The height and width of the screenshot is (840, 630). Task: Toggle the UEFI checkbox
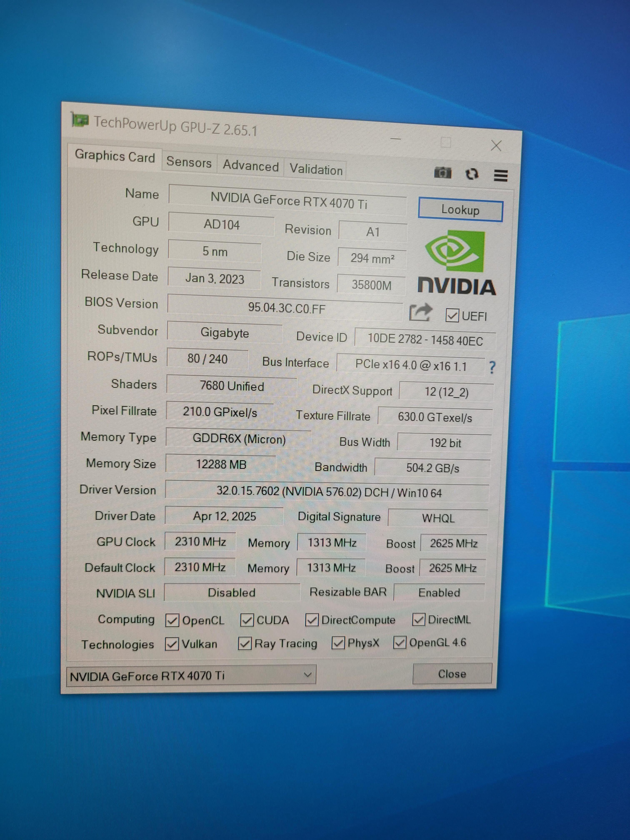point(452,315)
